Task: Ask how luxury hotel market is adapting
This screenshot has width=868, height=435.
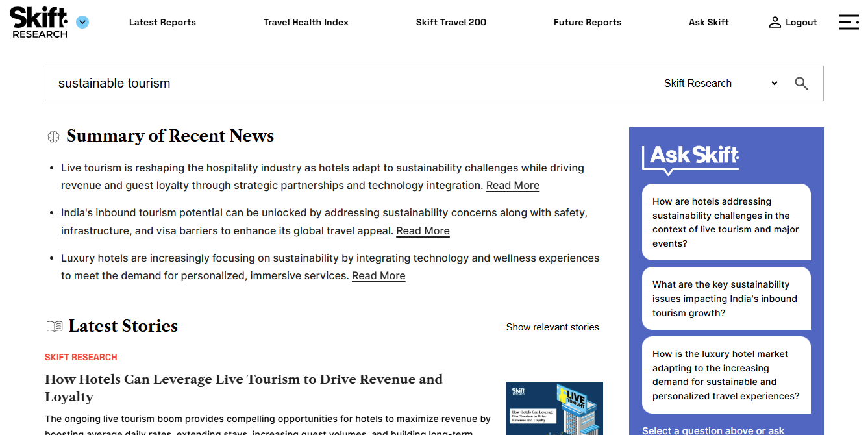Action: click(x=726, y=375)
